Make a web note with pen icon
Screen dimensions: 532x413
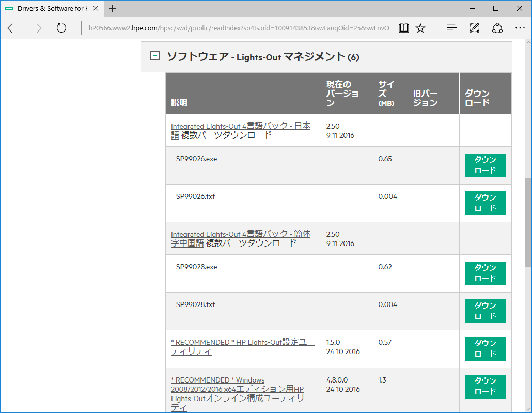point(474,28)
